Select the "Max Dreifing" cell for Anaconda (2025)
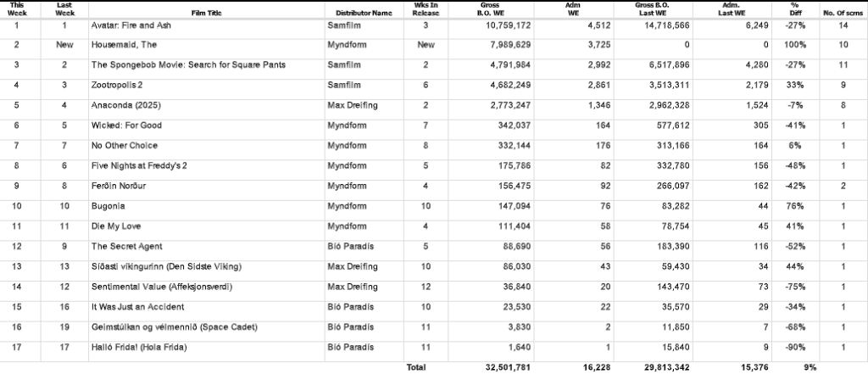This screenshot has height=374, width=868. click(x=352, y=105)
